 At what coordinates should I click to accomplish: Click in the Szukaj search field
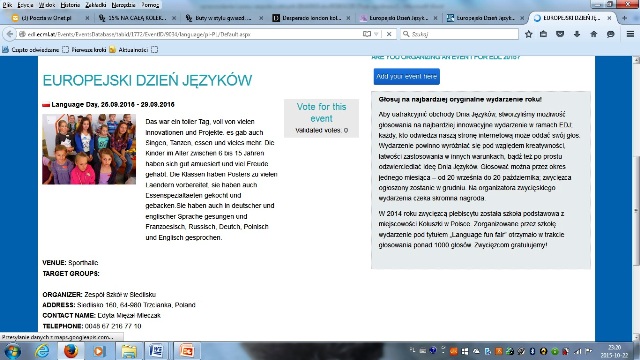click(x=459, y=34)
